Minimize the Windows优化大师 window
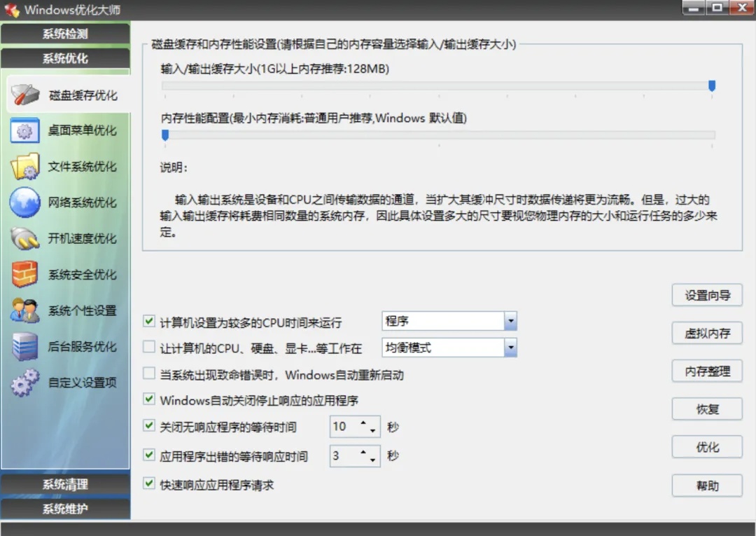Viewport: 756px width, 536px height. [x=693, y=7]
